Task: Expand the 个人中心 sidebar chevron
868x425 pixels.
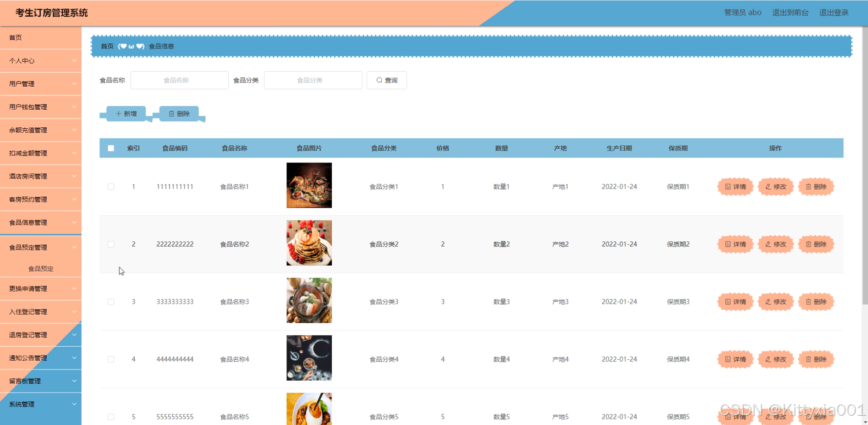Action: (74, 61)
